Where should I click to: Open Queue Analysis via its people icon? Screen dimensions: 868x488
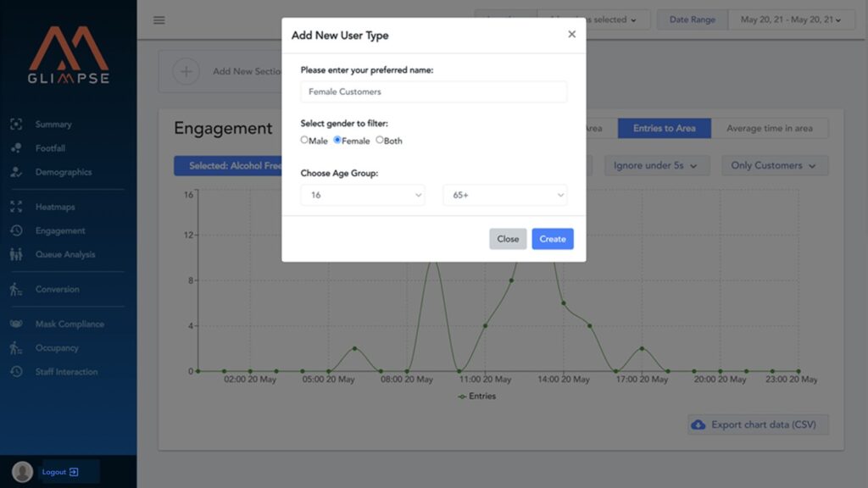coord(16,254)
